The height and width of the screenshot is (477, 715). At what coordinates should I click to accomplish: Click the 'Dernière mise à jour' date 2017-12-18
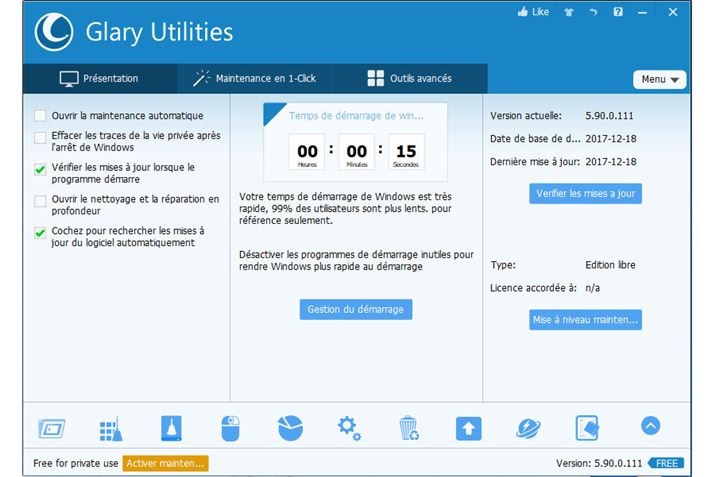coord(611,162)
